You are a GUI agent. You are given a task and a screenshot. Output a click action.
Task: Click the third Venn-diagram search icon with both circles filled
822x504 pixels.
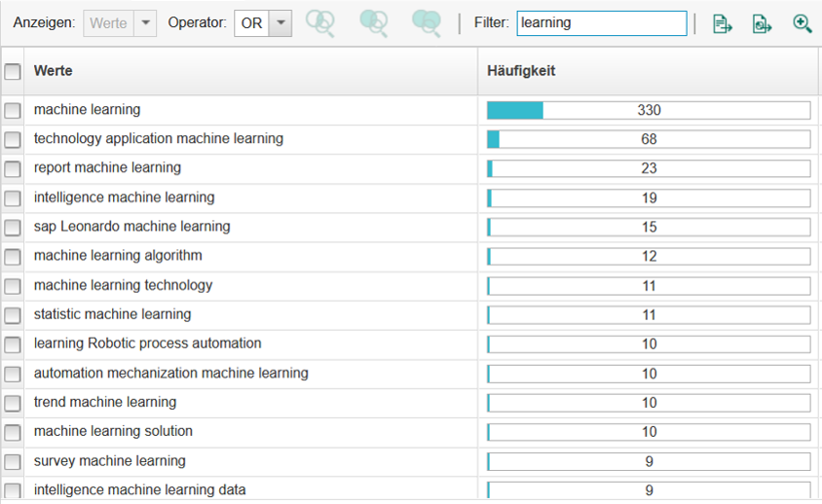427,23
